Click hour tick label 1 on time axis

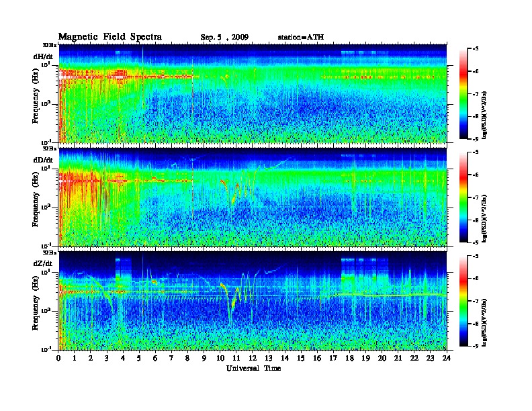click(x=75, y=358)
